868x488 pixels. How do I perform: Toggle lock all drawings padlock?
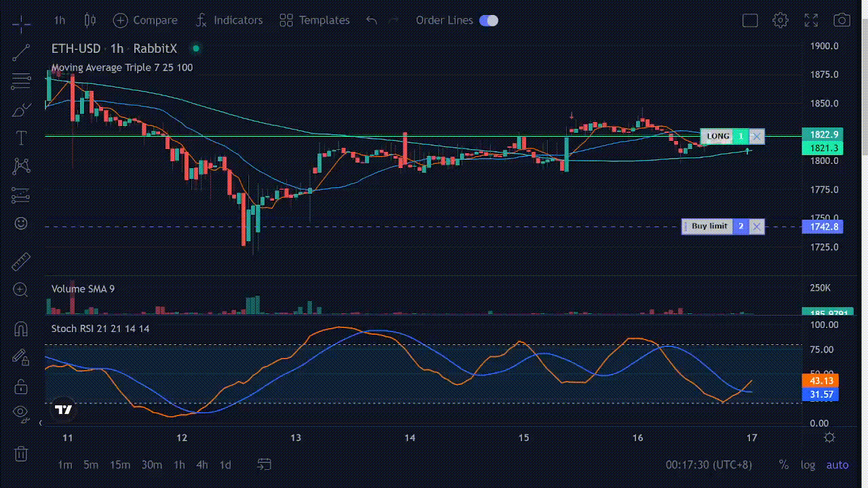pos(21,386)
